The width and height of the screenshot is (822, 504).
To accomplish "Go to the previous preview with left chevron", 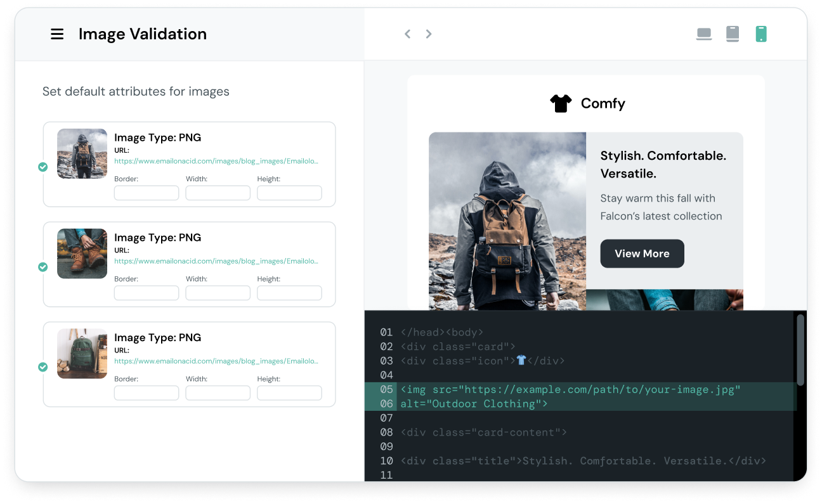I will point(407,34).
